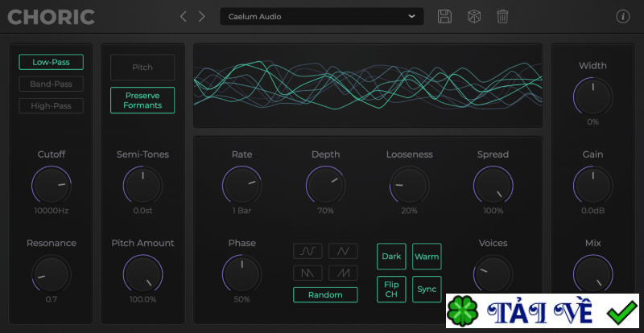Go to previous preset arrow

[184, 17]
